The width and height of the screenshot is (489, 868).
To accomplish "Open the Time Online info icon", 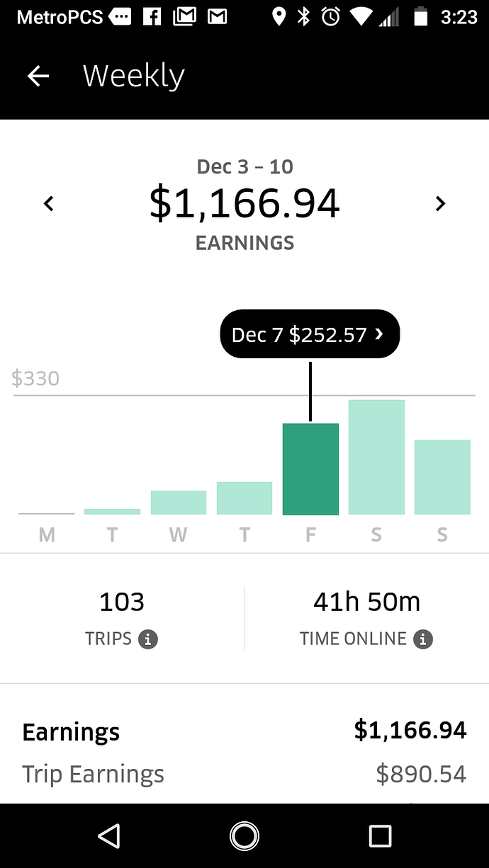I will click(x=423, y=639).
